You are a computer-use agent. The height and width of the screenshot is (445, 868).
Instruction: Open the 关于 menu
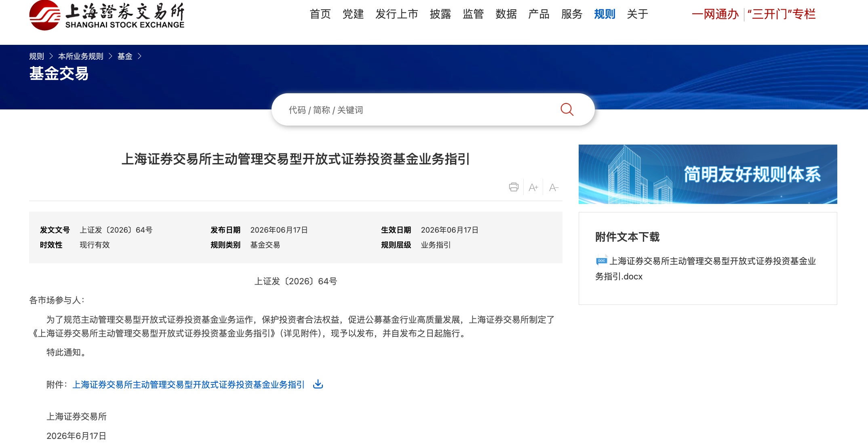tap(637, 14)
